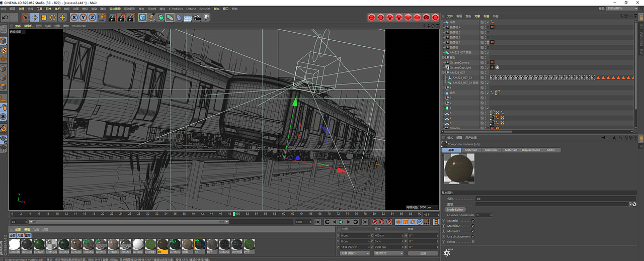Open the Edit Render Settings icon

130,17
